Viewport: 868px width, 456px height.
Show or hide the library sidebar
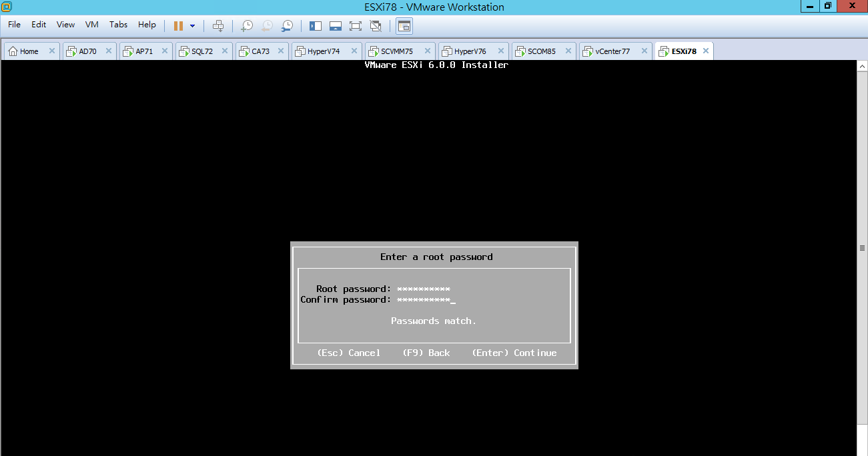pos(316,26)
